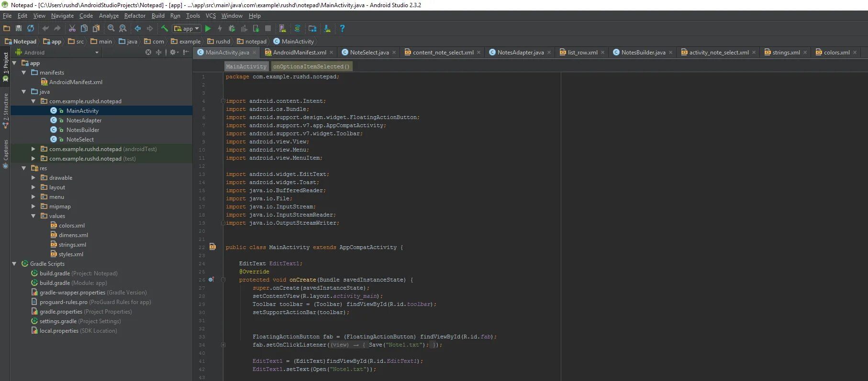Click the Redo arrow icon
This screenshot has width=868, height=381.
57,29
